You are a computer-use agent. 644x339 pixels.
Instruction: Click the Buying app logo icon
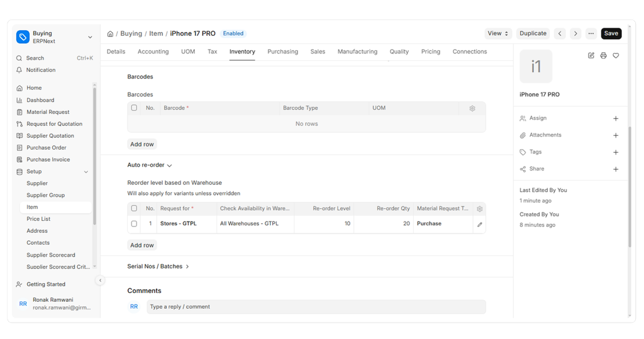[23, 37]
